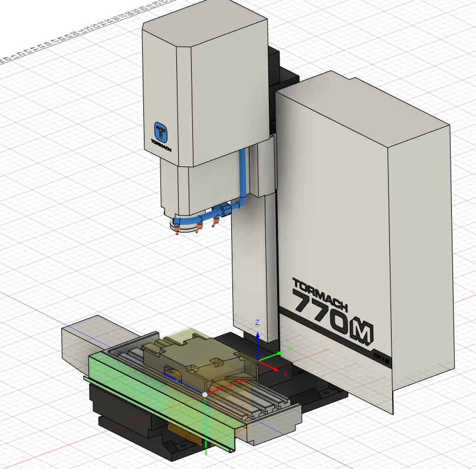Click the green Y axis arrow of the triad
This screenshot has width=476, height=469.
point(270,356)
